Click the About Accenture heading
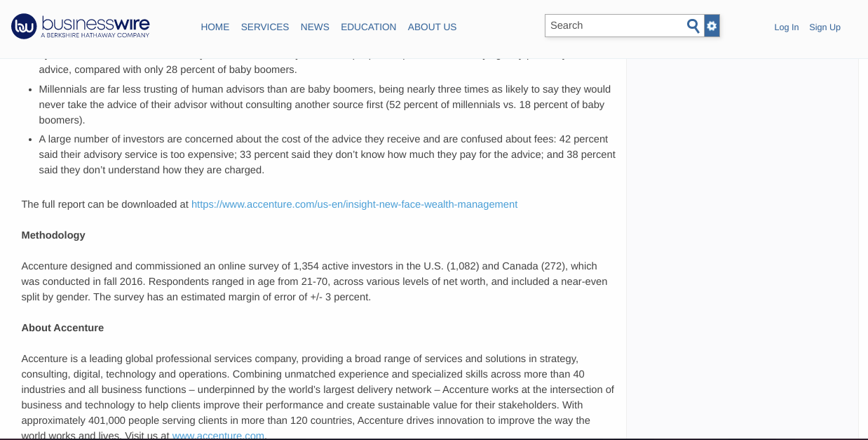Screen dimensions: 868x440 62,328
